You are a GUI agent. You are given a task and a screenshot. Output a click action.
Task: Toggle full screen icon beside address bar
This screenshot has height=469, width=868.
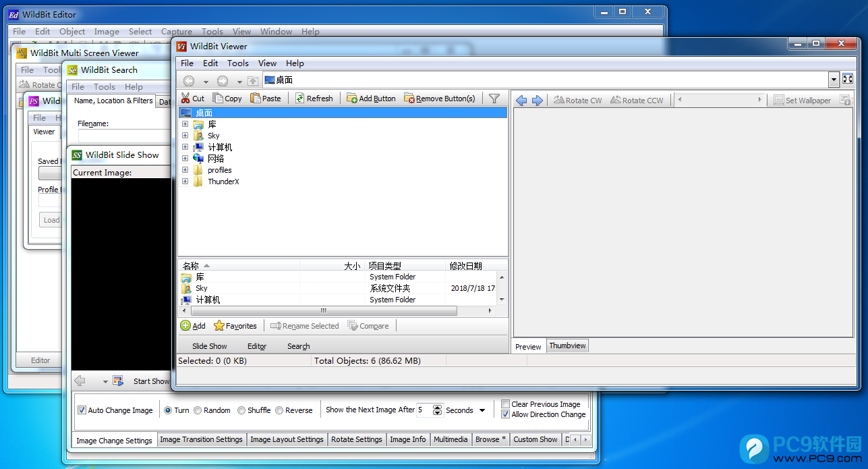point(848,79)
